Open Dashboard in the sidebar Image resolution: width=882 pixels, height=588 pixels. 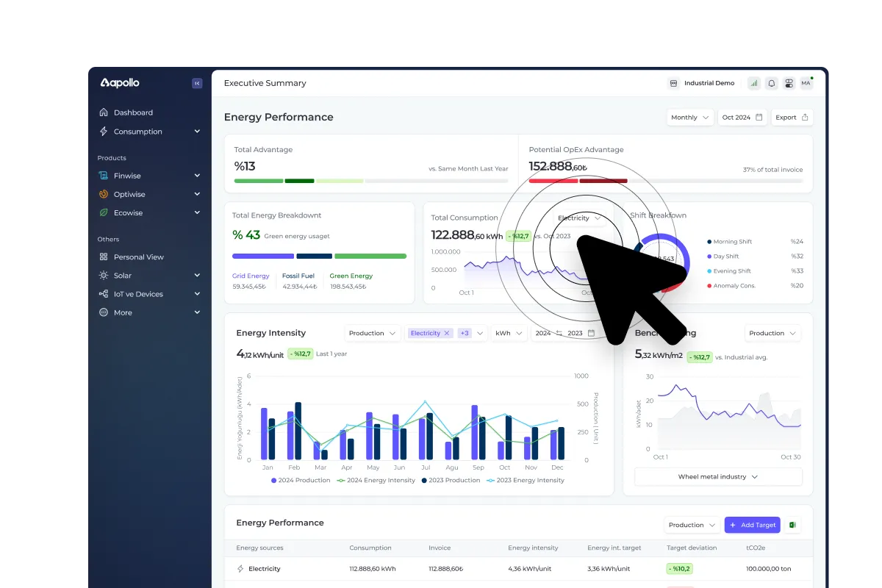(133, 112)
